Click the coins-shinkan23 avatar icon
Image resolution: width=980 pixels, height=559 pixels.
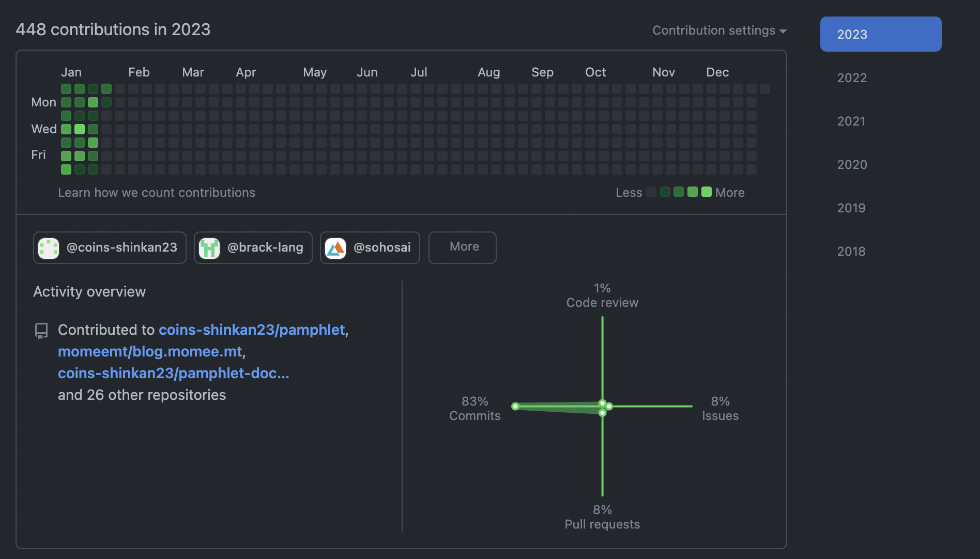pos(49,248)
